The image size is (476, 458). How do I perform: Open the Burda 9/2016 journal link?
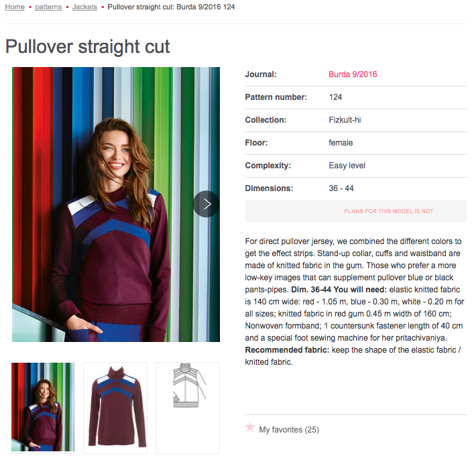(353, 74)
